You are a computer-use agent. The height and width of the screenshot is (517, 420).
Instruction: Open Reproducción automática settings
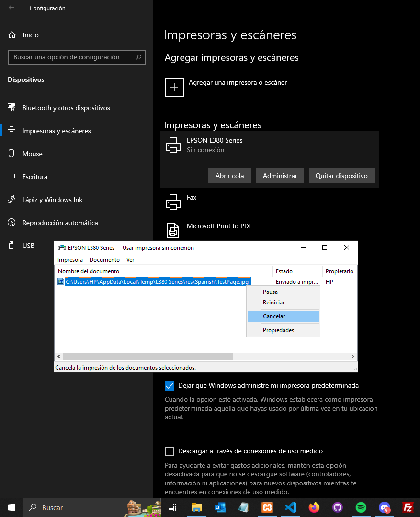[x=60, y=223]
